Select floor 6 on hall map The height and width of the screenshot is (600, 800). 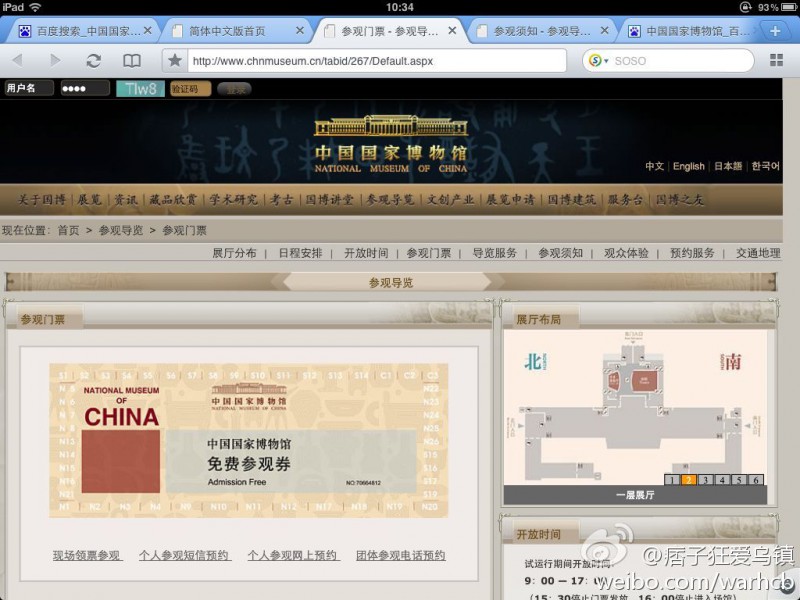[756, 480]
